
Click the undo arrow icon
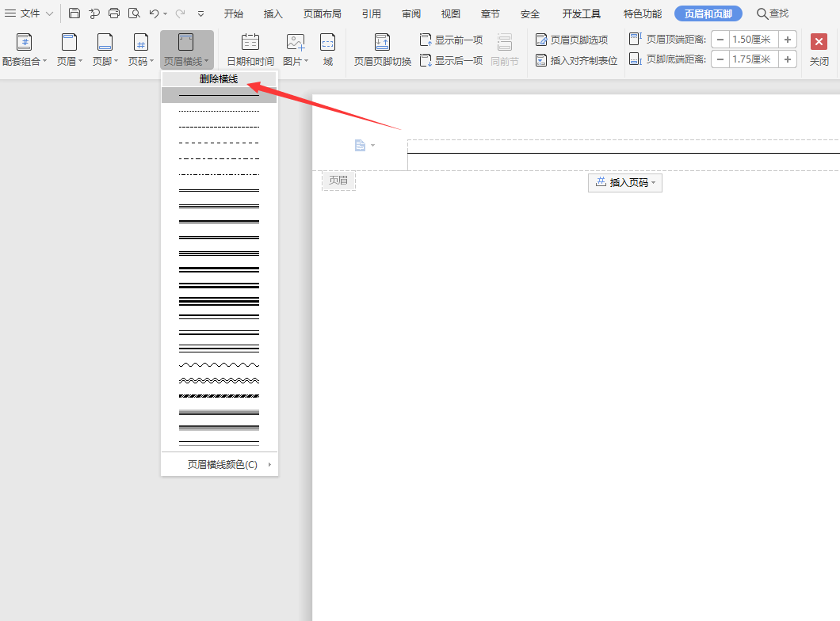pos(155,13)
